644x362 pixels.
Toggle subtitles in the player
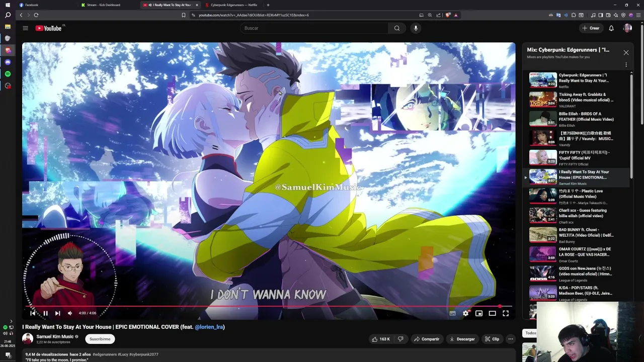[x=452, y=313]
